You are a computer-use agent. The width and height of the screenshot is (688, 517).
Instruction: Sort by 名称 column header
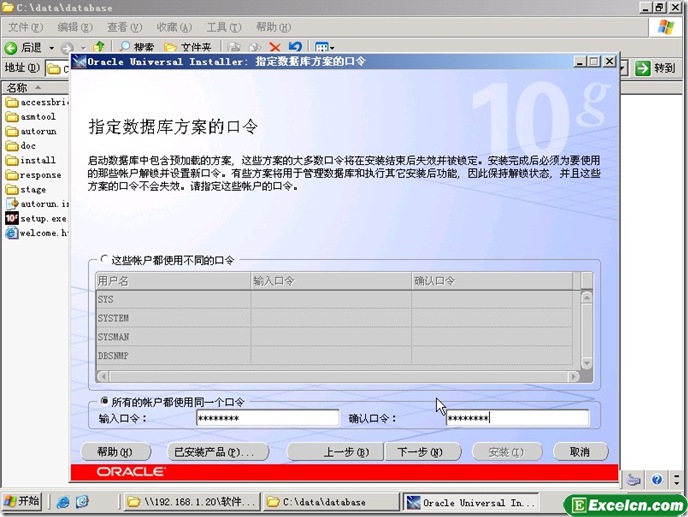(x=35, y=87)
